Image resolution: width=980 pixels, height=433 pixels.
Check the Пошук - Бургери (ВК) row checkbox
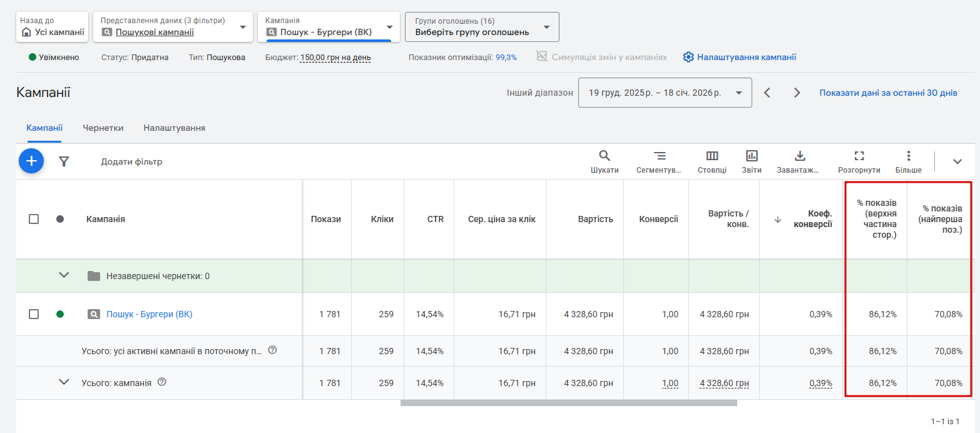34,314
